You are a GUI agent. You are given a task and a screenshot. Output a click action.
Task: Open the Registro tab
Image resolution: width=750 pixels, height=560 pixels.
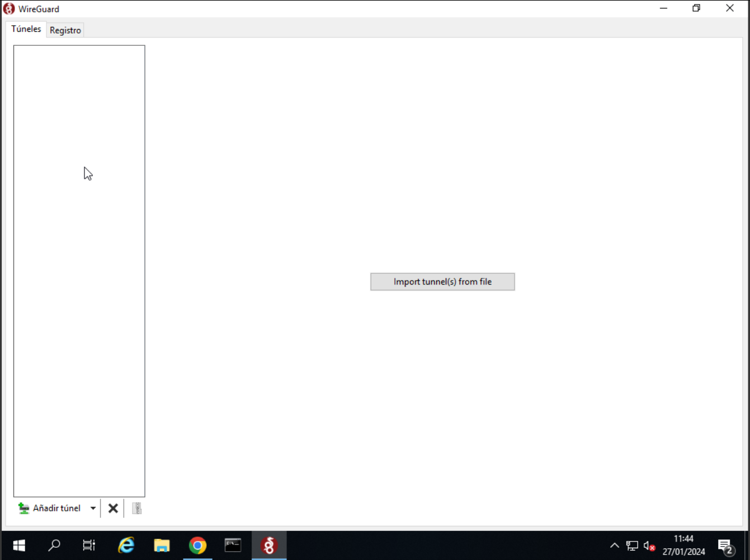coord(65,30)
